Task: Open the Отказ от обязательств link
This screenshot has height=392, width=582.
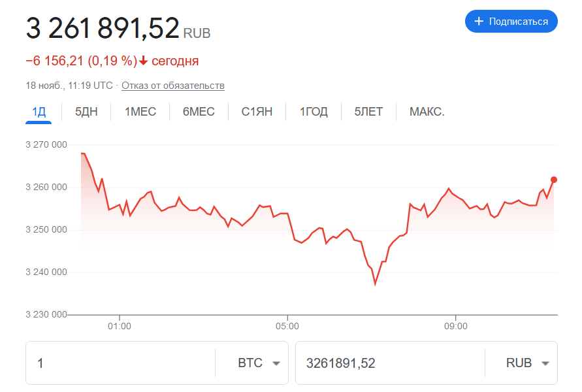Action: tap(173, 86)
